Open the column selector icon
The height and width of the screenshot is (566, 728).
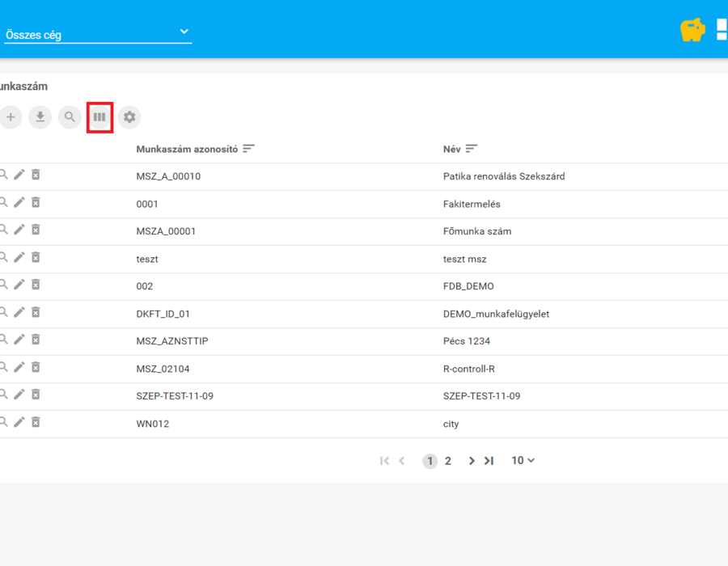[99, 117]
